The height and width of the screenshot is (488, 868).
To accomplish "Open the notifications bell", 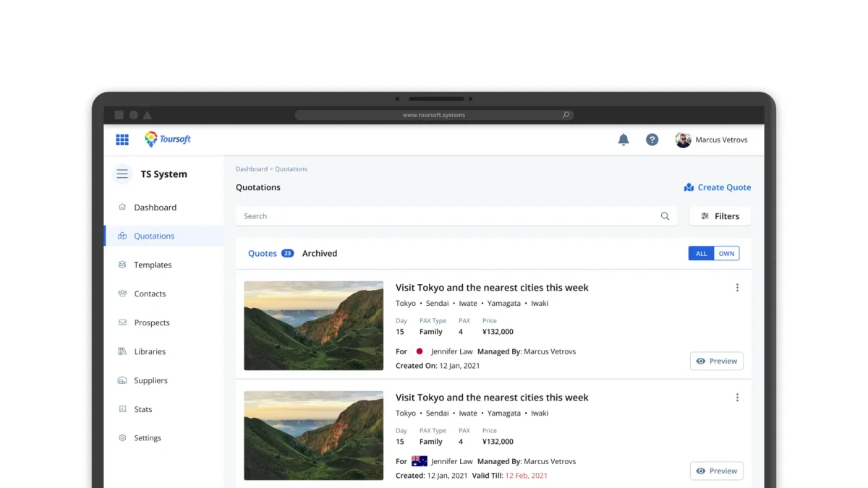I will (624, 140).
